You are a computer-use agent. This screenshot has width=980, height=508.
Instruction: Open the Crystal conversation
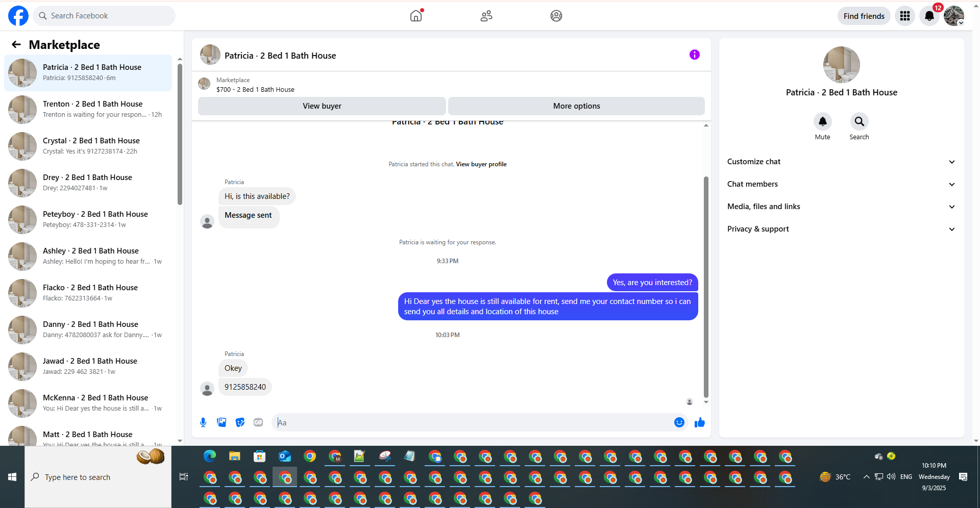pyautogui.click(x=88, y=146)
